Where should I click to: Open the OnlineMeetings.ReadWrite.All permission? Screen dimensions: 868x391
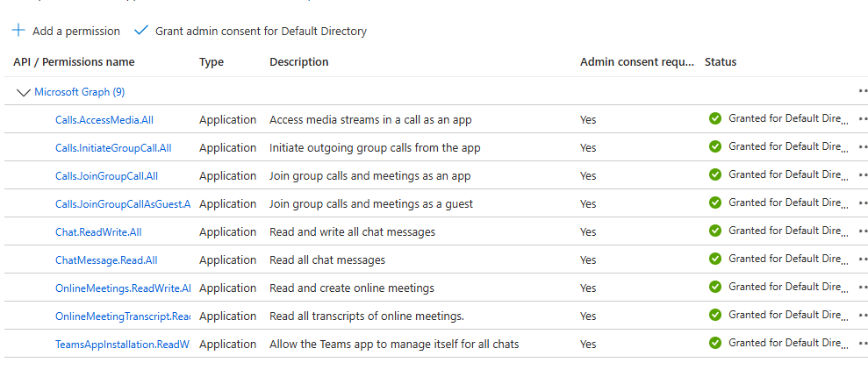[x=123, y=288]
